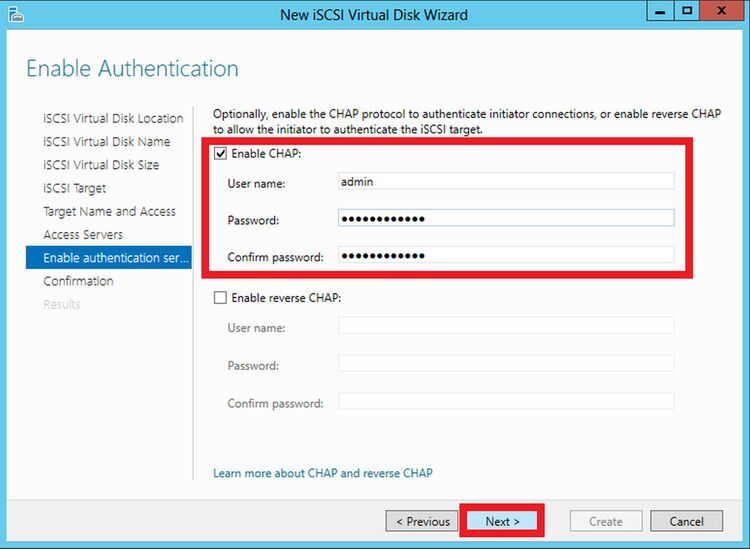Go to the Confirmation step
This screenshot has height=549, width=750.
pos(78,281)
